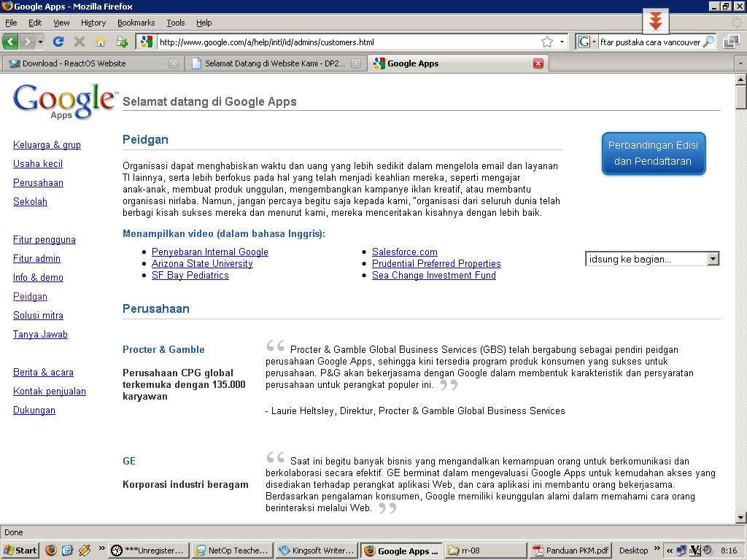
Task: Open the Windows Start button
Action: [20, 551]
